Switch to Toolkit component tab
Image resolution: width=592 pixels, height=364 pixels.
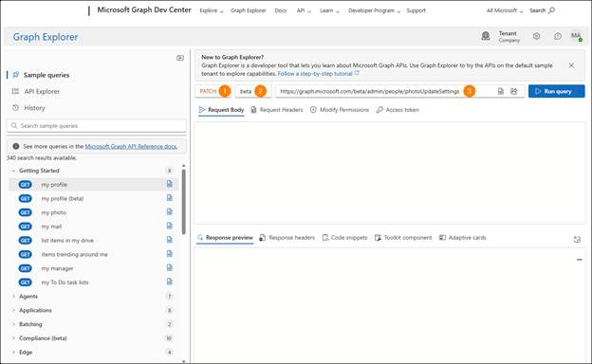(x=403, y=238)
